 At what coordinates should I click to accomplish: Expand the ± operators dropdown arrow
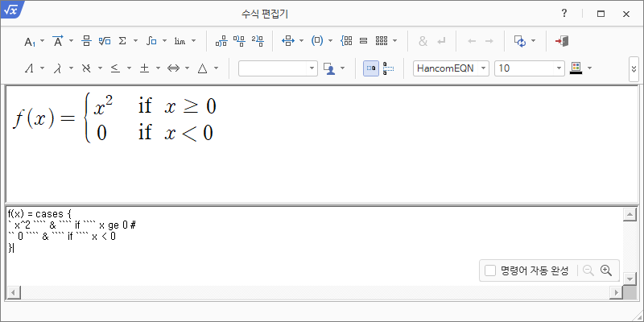[158, 68]
